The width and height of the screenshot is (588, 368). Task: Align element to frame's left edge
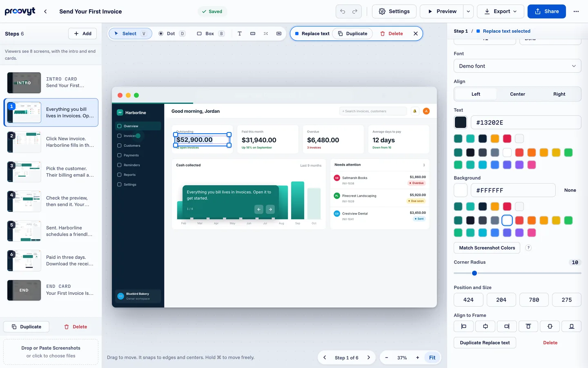click(x=463, y=326)
